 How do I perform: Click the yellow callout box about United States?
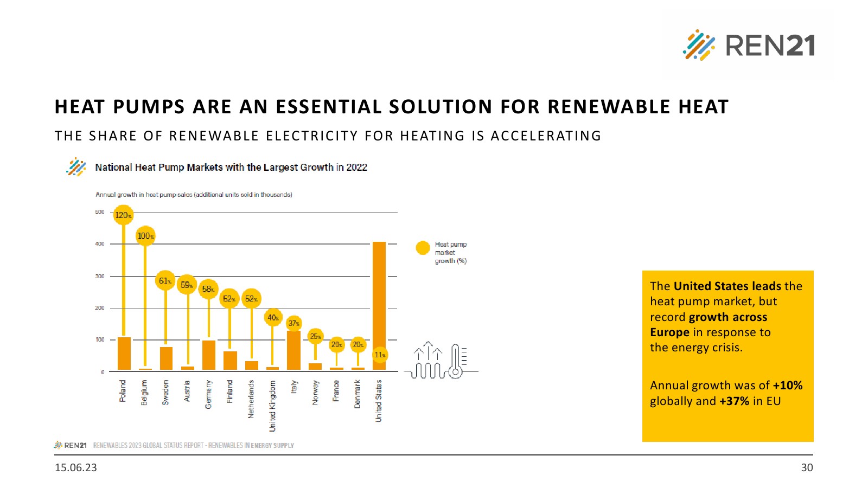tap(727, 356)
